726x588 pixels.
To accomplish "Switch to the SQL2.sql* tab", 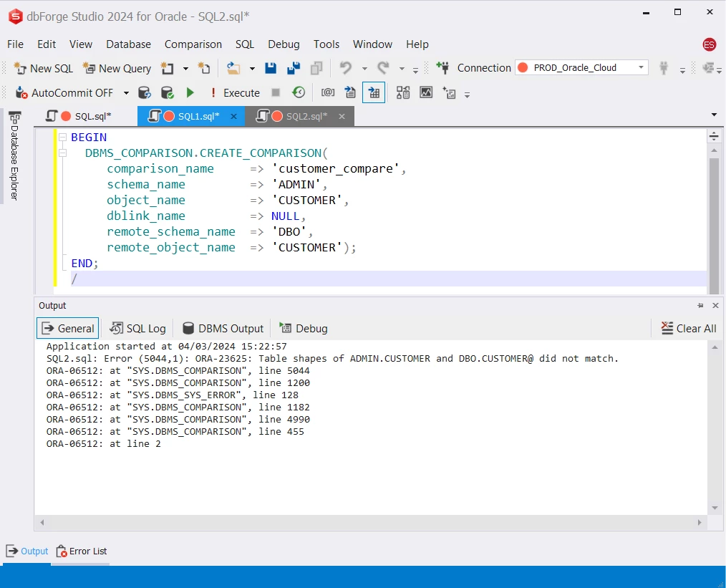I will point(298,116).
